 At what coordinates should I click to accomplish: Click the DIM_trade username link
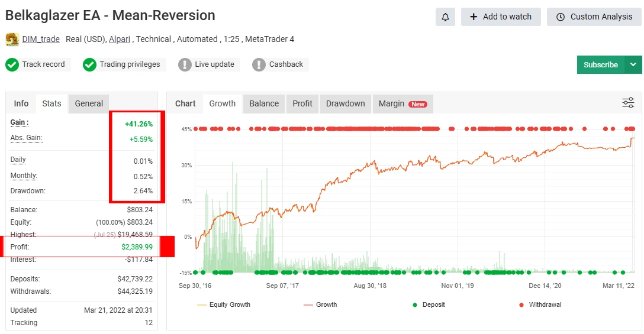(41, 39)
